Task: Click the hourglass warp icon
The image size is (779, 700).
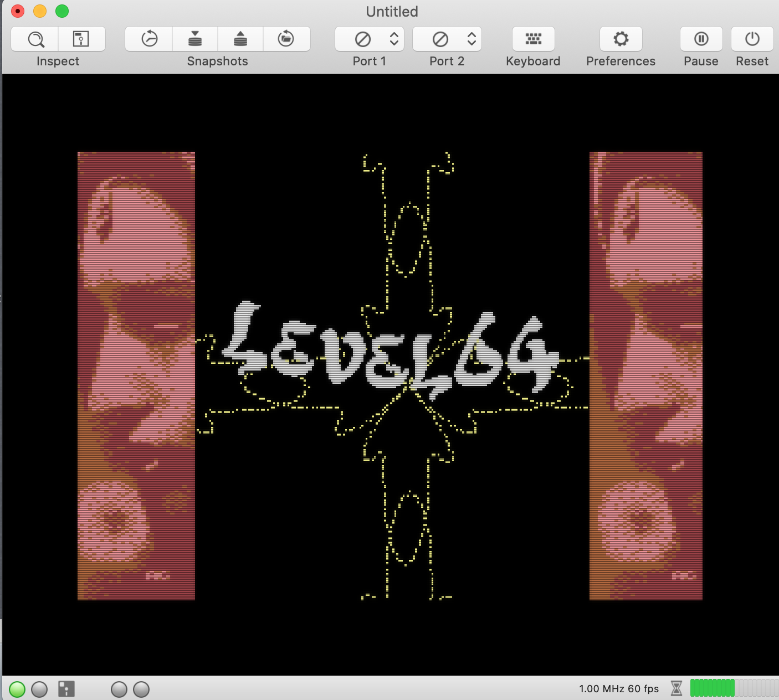Action: tap(676, 688)
